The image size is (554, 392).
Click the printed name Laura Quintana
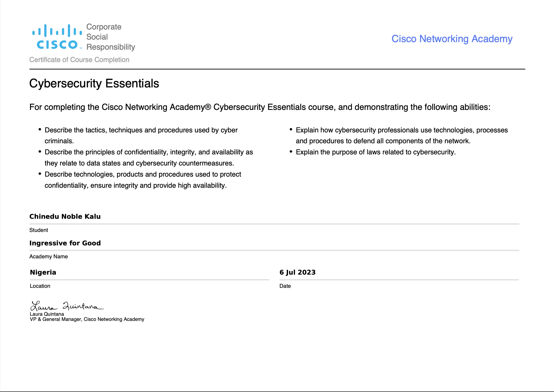[x=47, y=314]
